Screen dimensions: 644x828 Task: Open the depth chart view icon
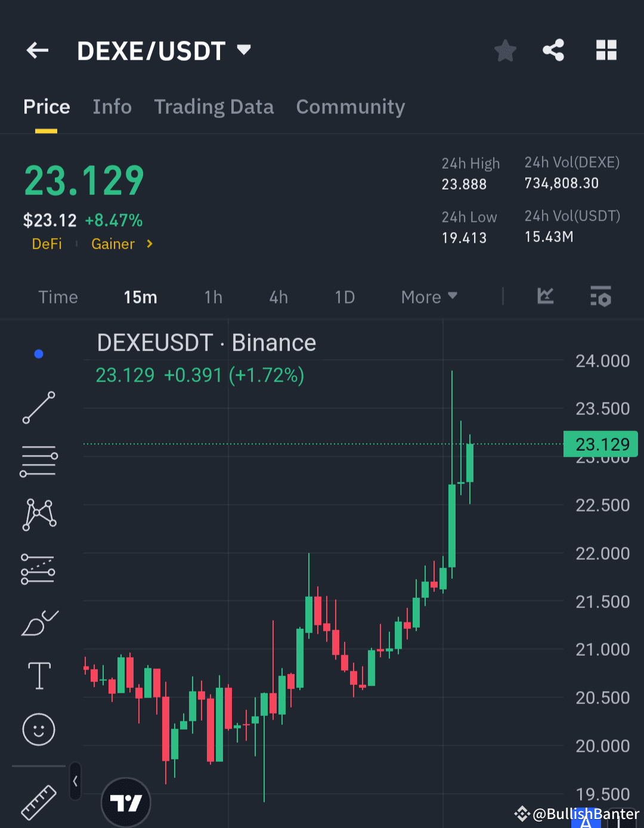(544, 297)
